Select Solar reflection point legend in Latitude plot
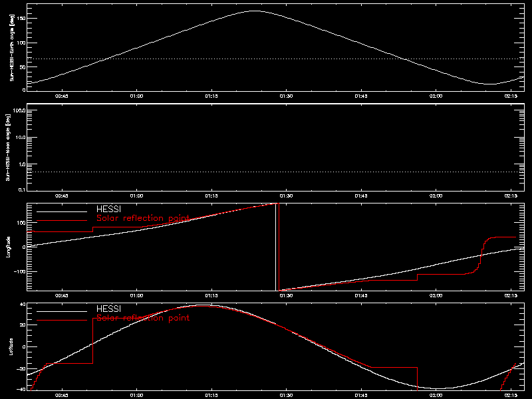This screenshot has width=532, height=399. pyautogui.click(x=143, y=318)
